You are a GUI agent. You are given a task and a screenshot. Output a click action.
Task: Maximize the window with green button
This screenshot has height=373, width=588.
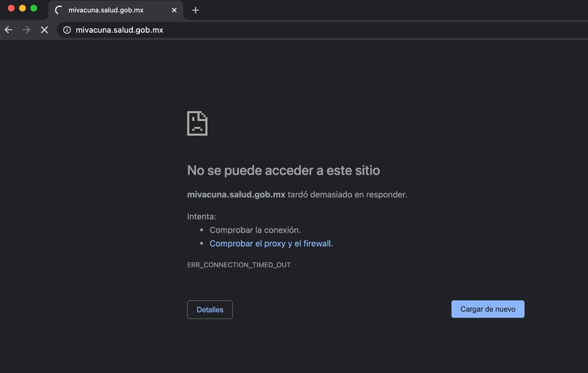click(x=34, y=8)
